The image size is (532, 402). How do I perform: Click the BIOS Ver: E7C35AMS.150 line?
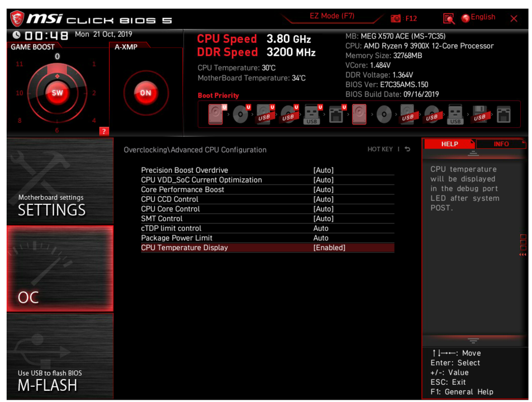pyautogui.click(x=387, y=85)
